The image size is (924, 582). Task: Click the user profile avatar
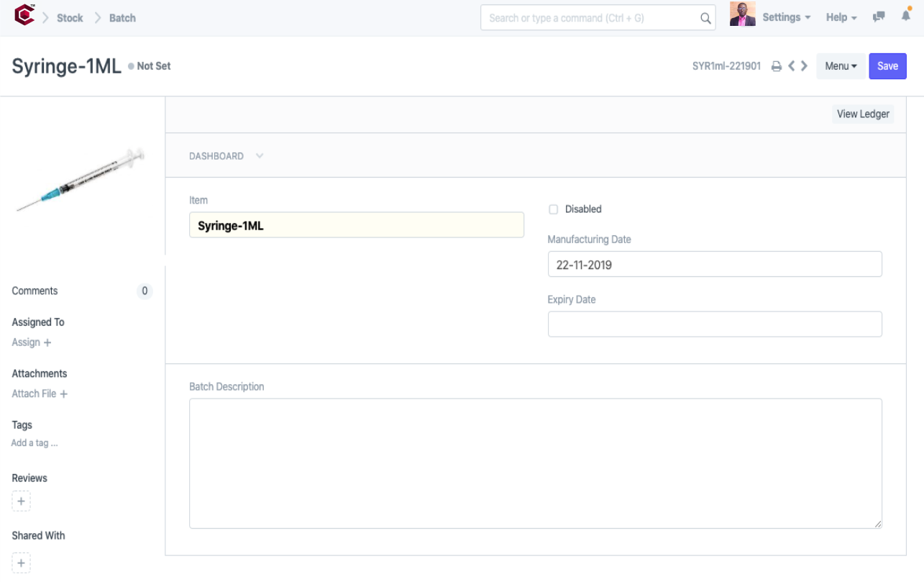[x=742, y=14]
